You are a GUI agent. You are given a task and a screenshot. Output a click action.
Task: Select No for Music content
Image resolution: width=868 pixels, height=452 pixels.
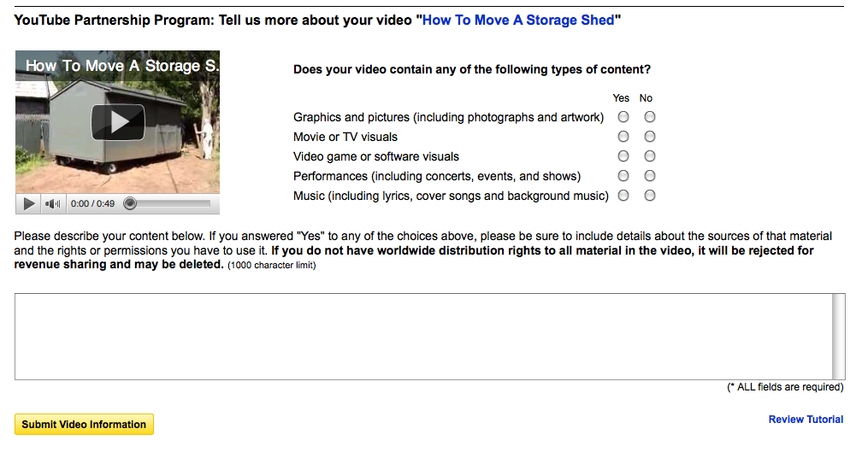(x=650, y=196)
